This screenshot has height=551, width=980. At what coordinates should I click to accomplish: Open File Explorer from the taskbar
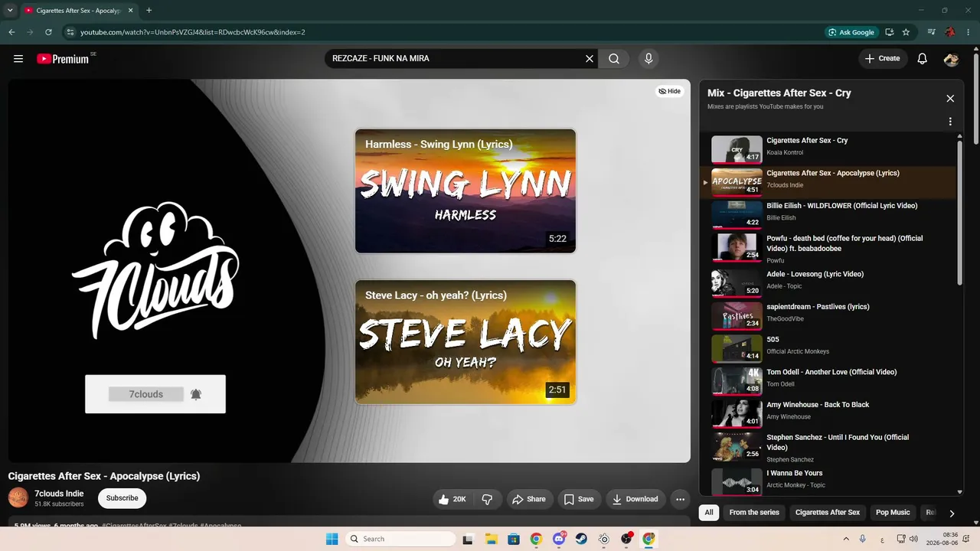[x=490, y=539]
